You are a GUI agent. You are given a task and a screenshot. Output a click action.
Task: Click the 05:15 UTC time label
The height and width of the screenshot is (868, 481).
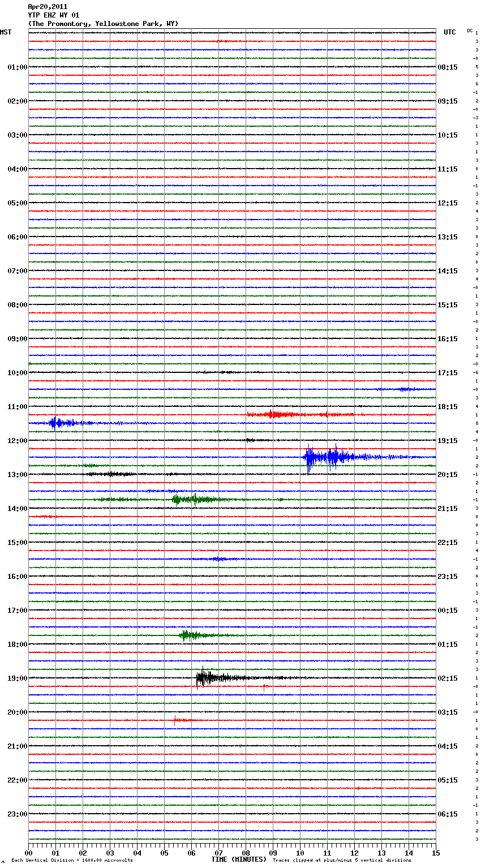pos(448,780)
